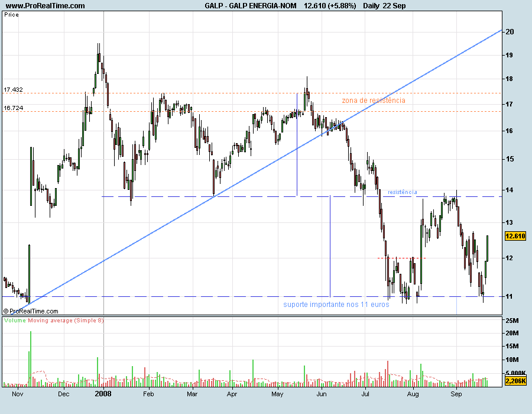Select the 'suporte importante nos 11 euros' note

coord(336,305)
